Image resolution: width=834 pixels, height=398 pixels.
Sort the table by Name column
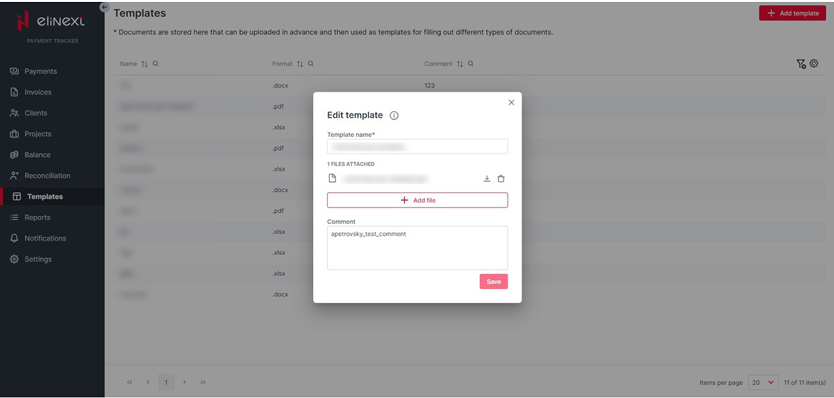click(x=145, y=64)
